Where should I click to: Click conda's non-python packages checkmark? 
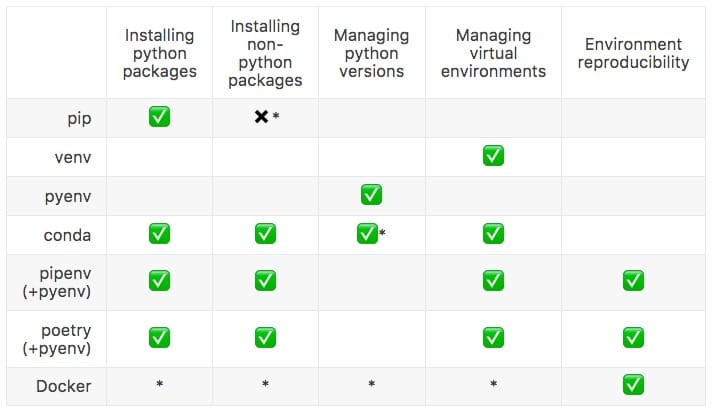click(x=265, y=234)
